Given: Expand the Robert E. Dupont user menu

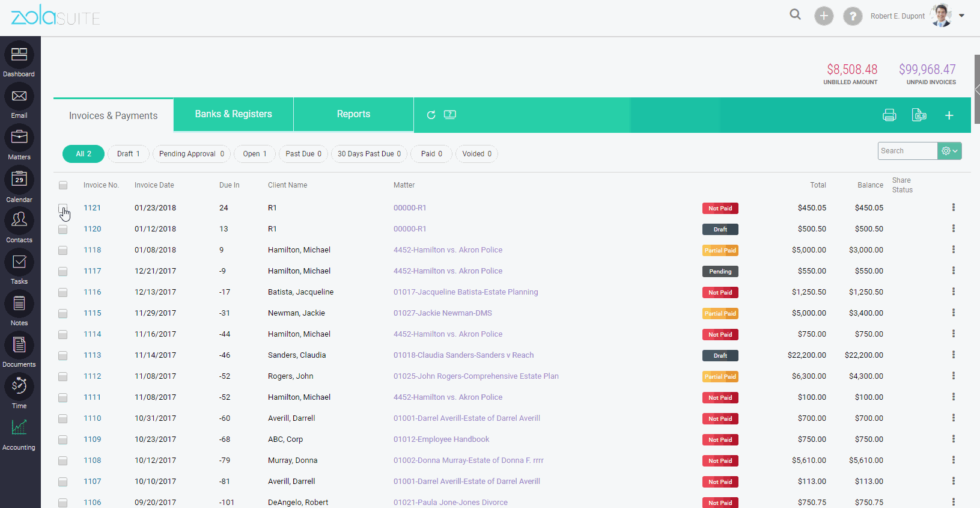Looking at the screenshot, I should 961,16.
